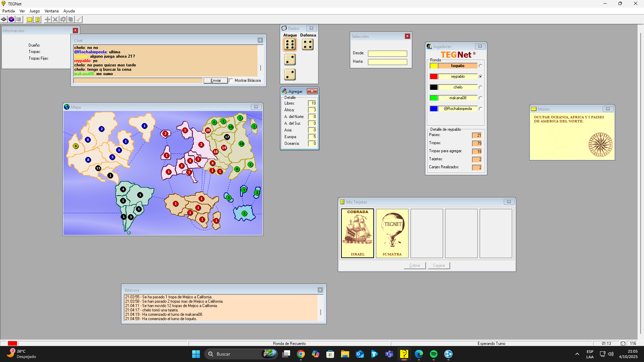644x362 pixels.
Task: Open the Ventana menu
Action: [51, 11]
